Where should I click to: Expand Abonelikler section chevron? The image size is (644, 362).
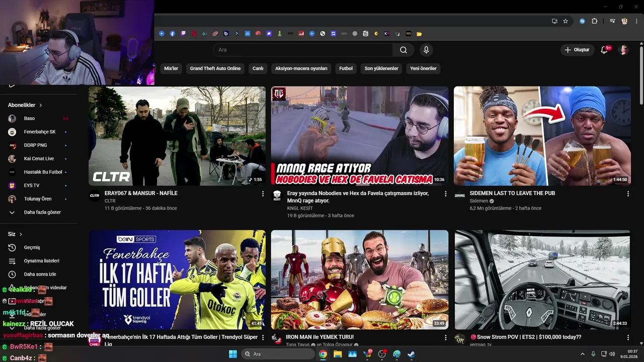click(x=41, y=105)
